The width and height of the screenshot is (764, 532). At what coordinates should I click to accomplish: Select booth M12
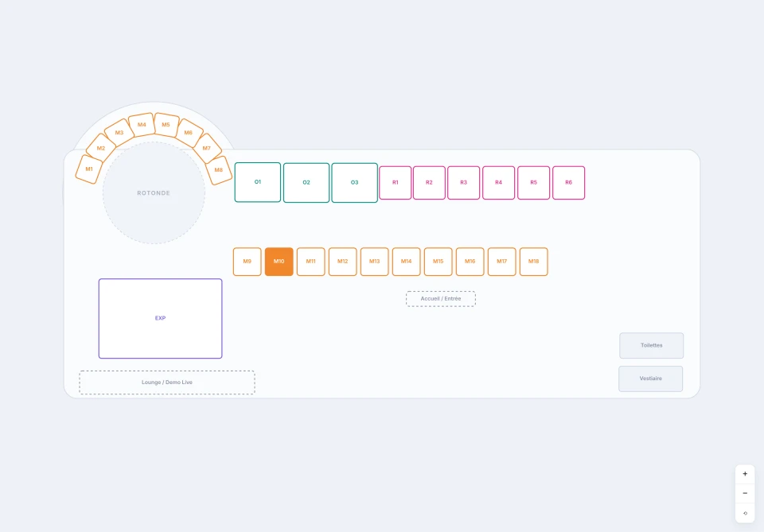pyautogui.click(x=342, y=262)
